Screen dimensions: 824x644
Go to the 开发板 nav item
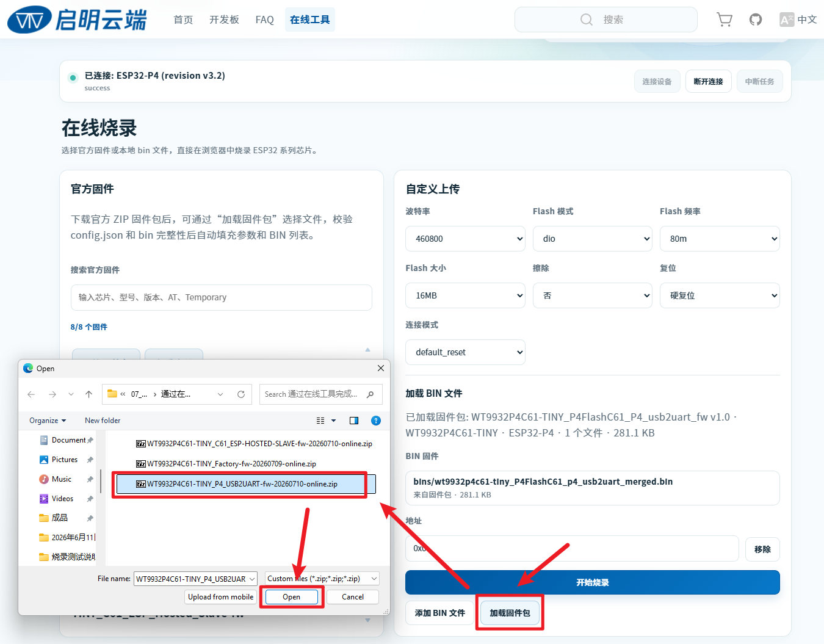(224, 20)
